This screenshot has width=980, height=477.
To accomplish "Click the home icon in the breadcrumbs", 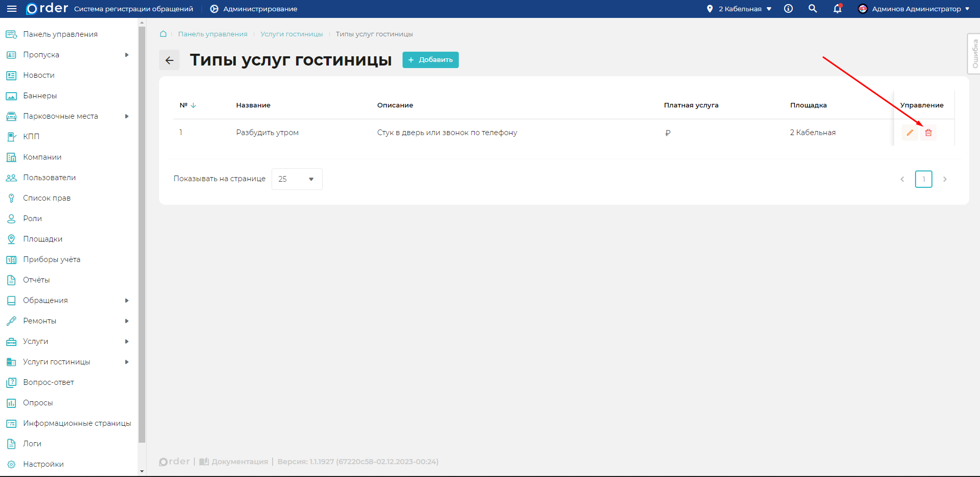I will 163,34.
